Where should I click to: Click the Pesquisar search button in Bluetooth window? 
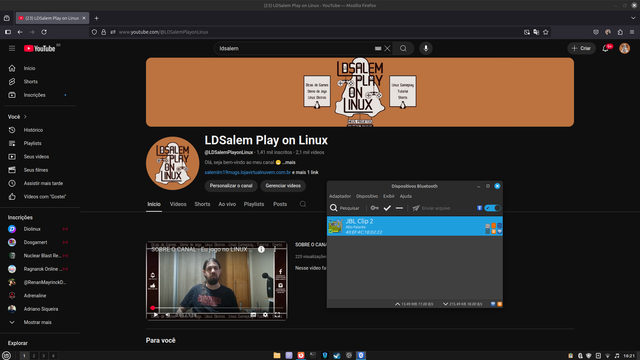[344, 208]
